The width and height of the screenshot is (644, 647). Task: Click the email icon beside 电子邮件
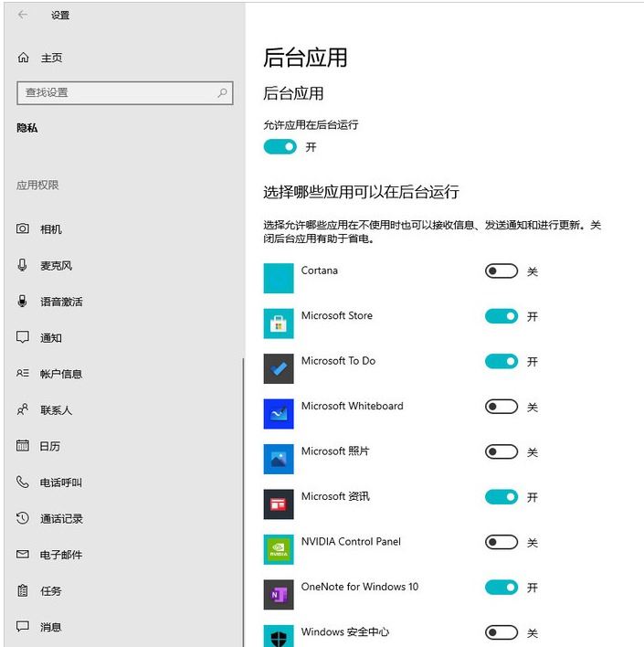(x=23, y=554)
